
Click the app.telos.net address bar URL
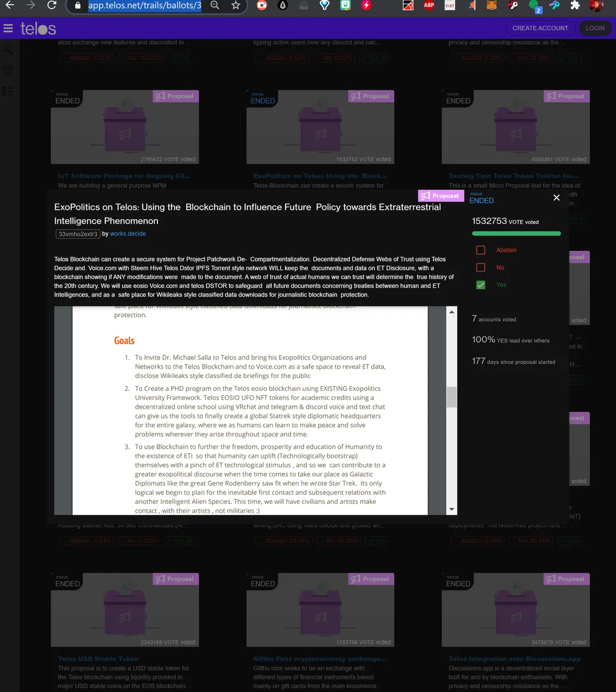click(144, 5)
